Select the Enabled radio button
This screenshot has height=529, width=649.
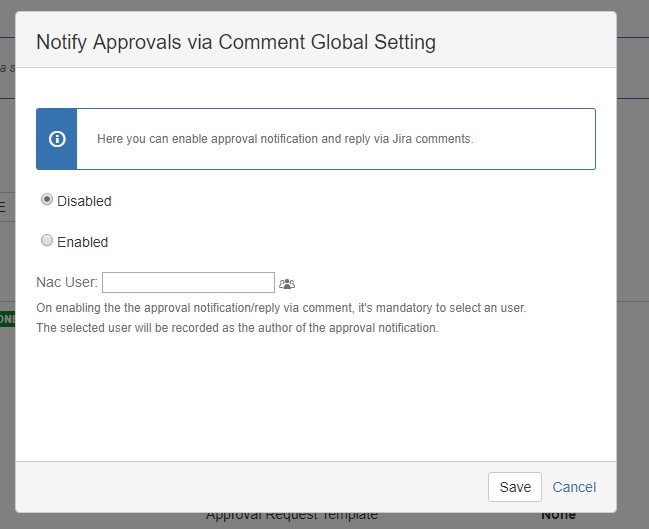47,241
